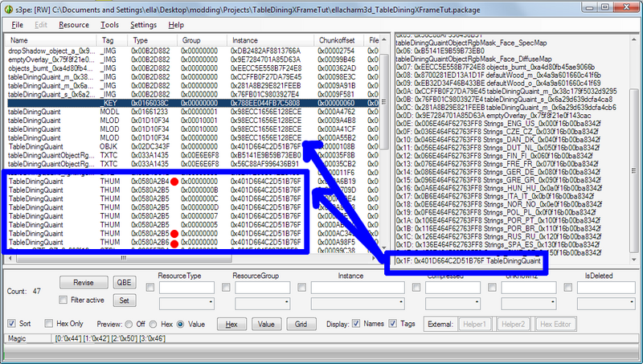The width and height of the screenshot is (643, 364).
Task: Open the Help menu
Action: tap(176, 25)
